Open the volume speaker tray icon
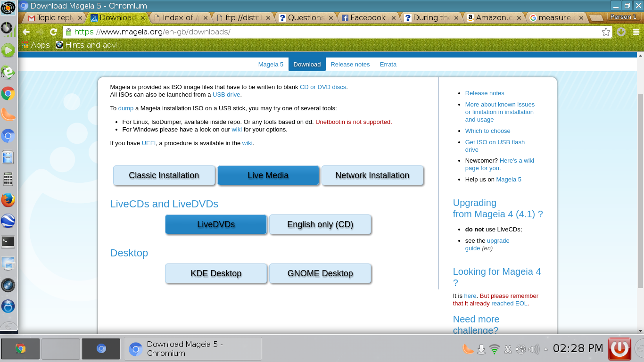 pos(534,349)
